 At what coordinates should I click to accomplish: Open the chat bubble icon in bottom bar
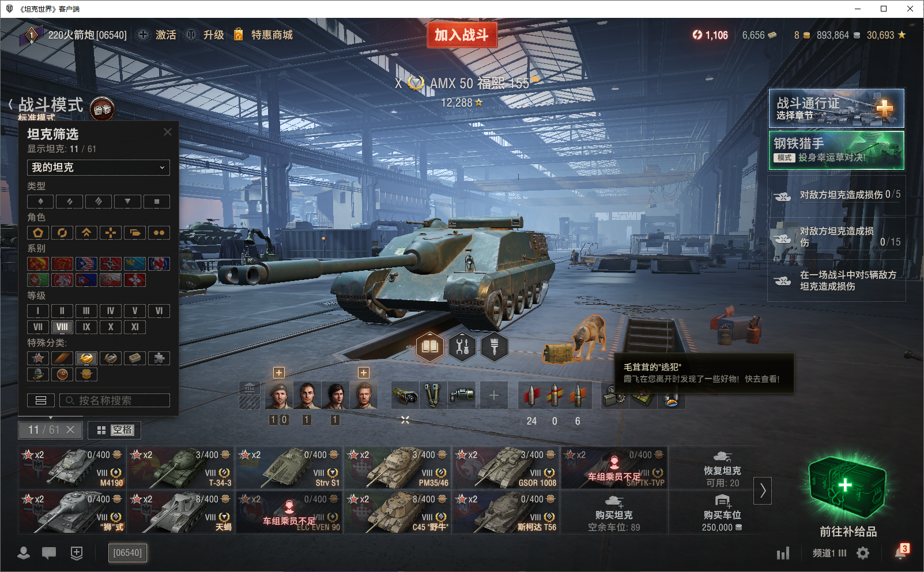point(49,553)
